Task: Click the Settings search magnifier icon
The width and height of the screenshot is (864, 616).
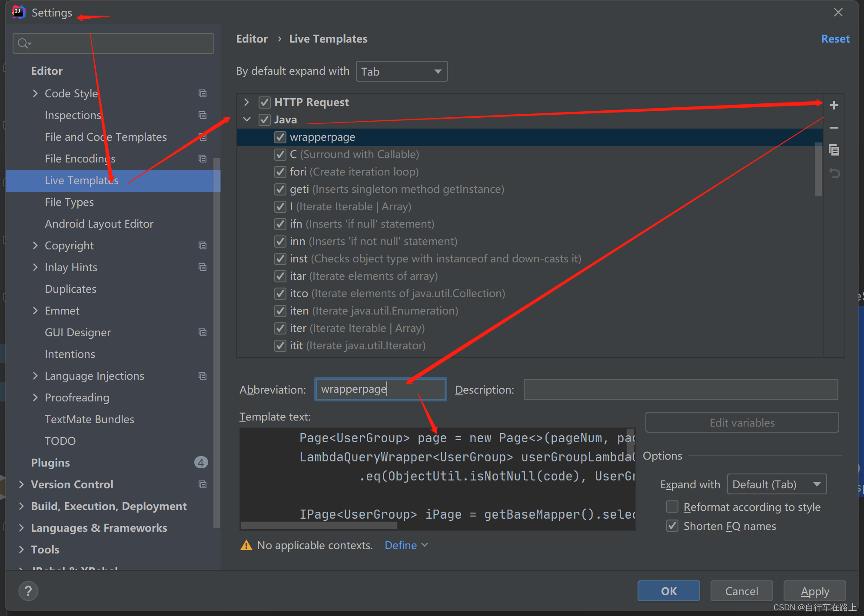Action: pos(23,43)
